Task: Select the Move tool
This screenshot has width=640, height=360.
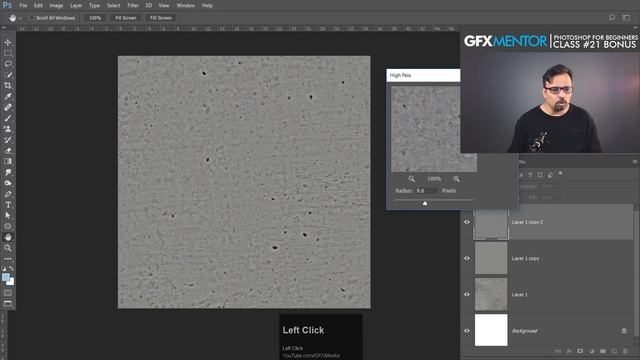Action: click(8, 42)
